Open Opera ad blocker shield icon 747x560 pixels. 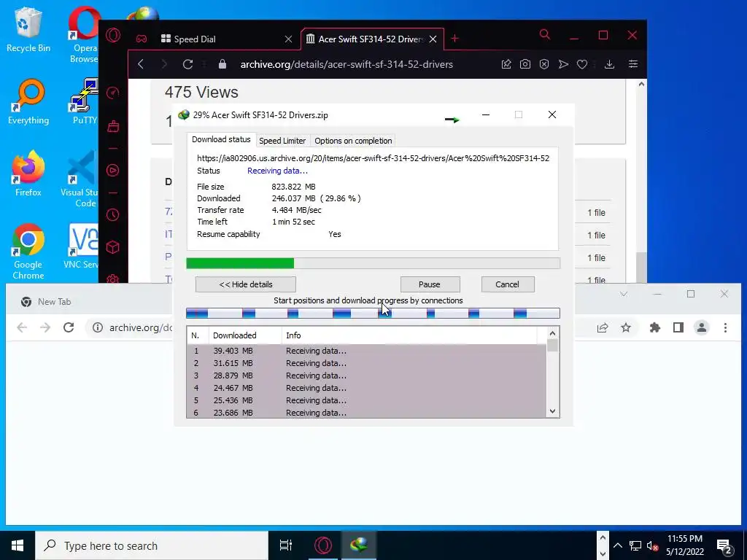click(544, 64)
